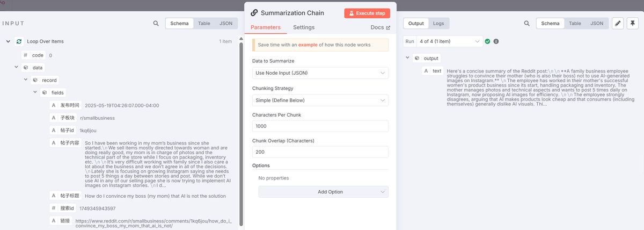Open the Settings tab
644x230 pixels.
click(x=304, y=27)
